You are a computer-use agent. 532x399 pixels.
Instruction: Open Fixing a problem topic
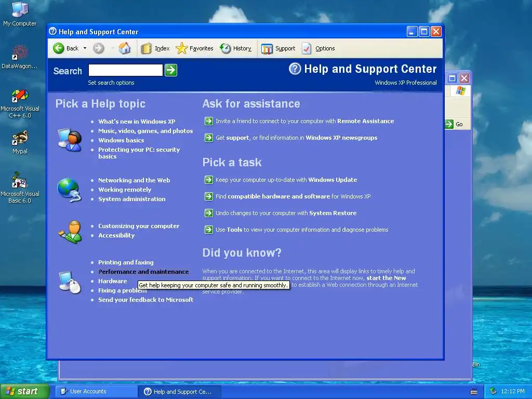[x=123, y=290]
